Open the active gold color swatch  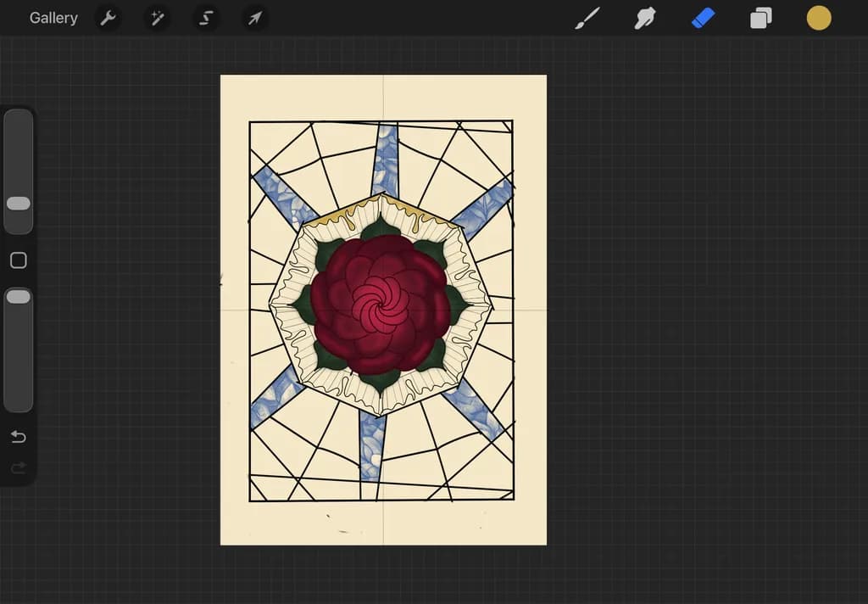click(819, 19)
